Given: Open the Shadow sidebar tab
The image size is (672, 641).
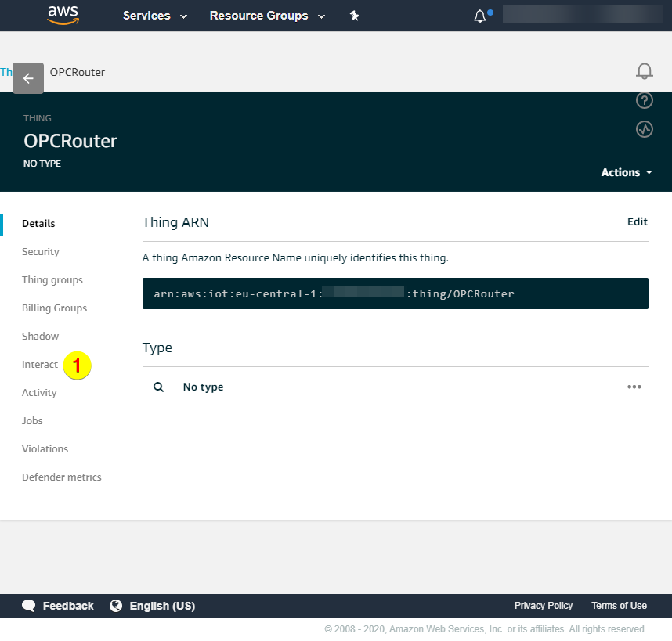Looking at the screenshot, I should click(41, 337).
